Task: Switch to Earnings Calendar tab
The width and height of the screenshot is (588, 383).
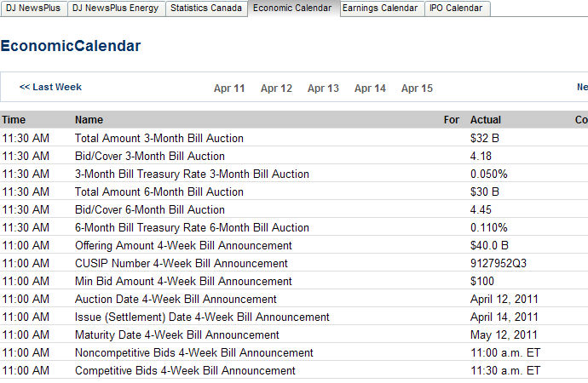Action: coord(380,9)
